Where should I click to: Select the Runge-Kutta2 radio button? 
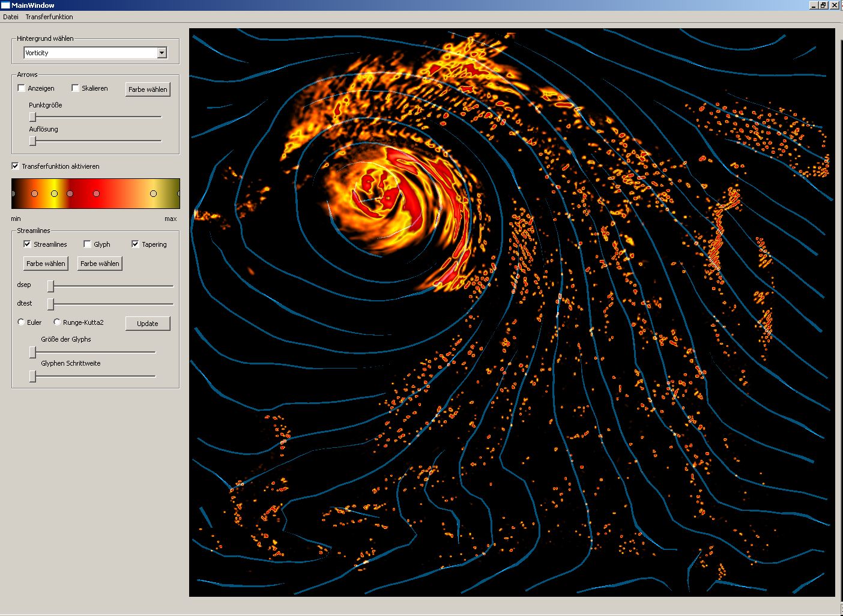tap(58, 322)
